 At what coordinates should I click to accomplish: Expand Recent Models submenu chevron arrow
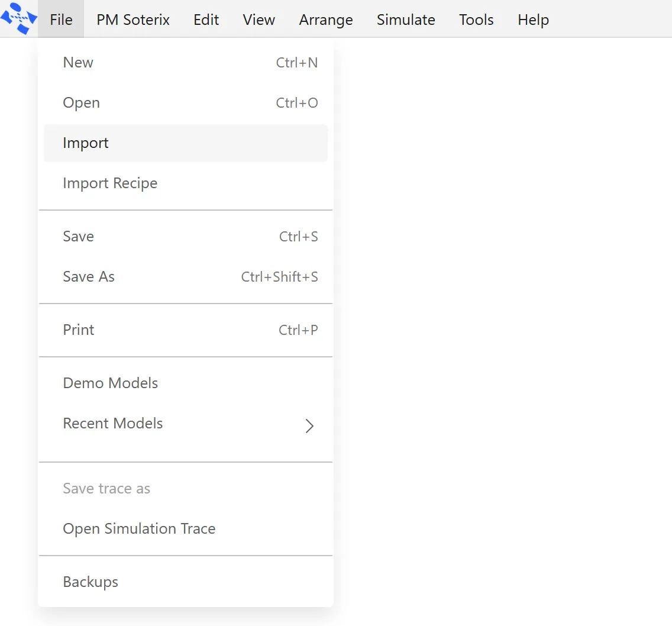pos(309,426)
